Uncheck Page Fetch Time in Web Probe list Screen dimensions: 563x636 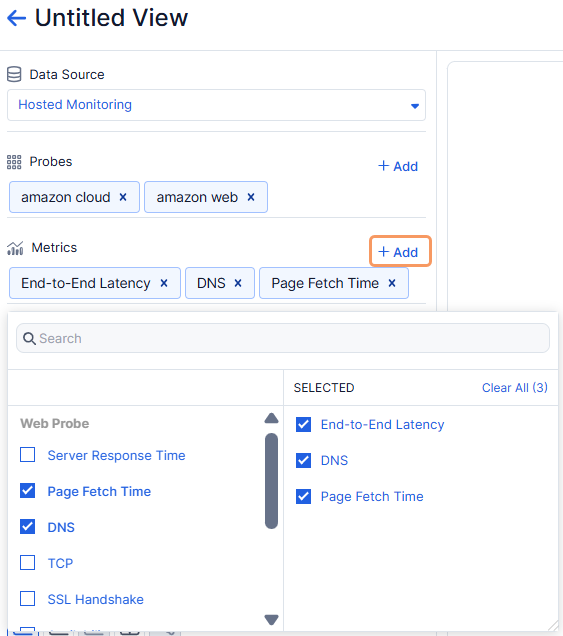(28, 491)
